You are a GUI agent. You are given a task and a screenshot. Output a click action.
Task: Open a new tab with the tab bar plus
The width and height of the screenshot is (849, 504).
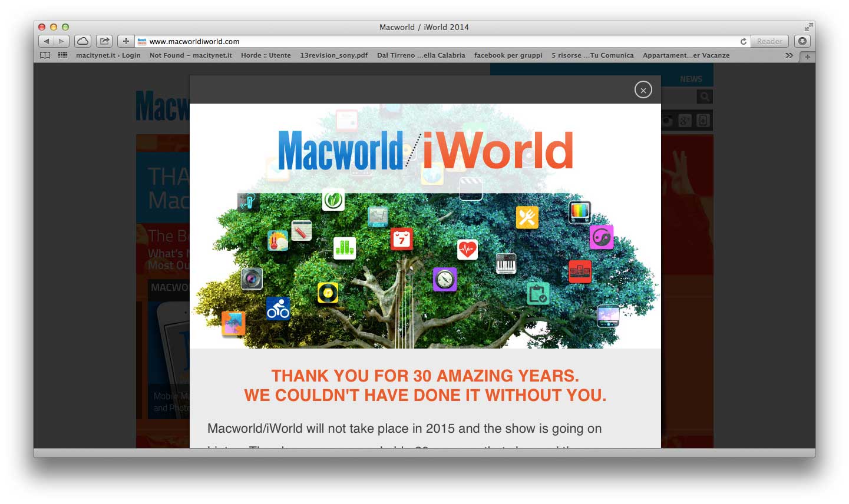(x=807, y=57)
